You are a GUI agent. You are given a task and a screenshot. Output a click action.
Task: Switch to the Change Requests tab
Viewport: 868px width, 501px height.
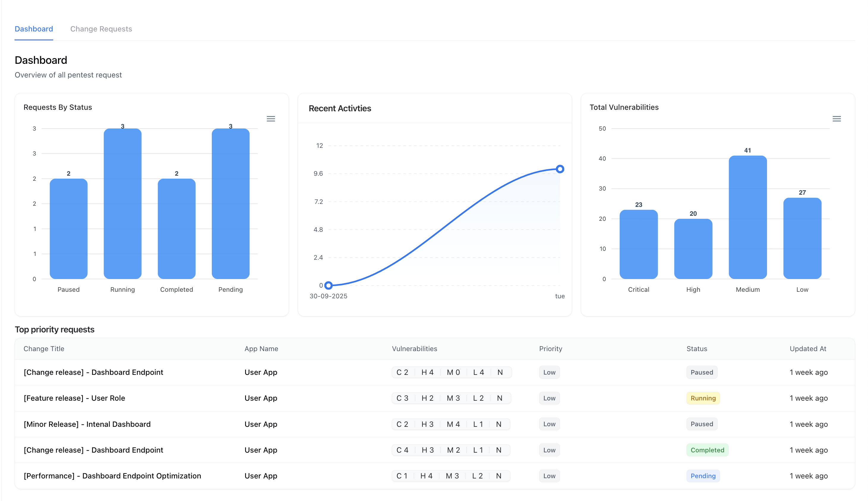(x=101, y=29)
